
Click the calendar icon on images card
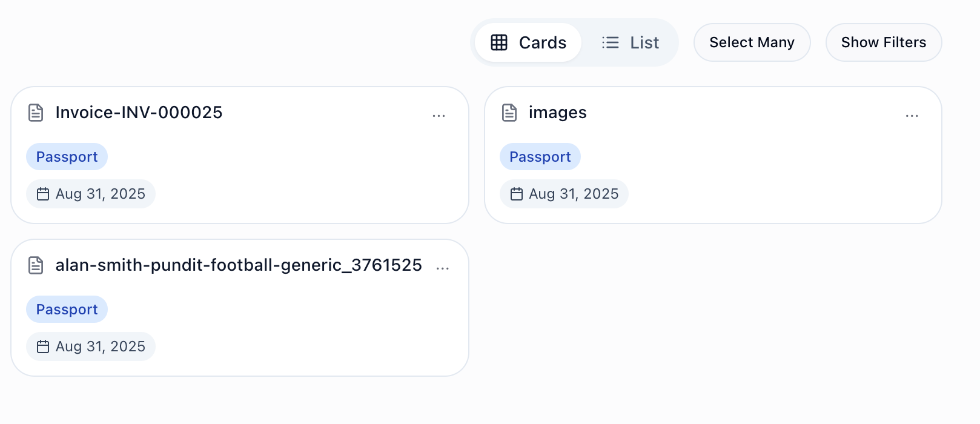pyautogui.click(x=517, y=194)
